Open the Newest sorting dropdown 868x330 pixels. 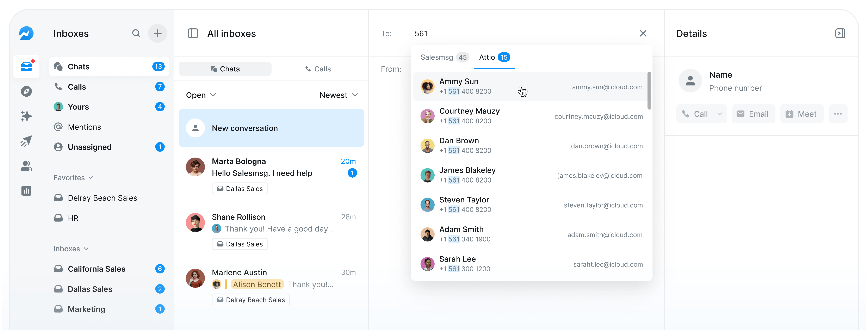pos(338,95)
